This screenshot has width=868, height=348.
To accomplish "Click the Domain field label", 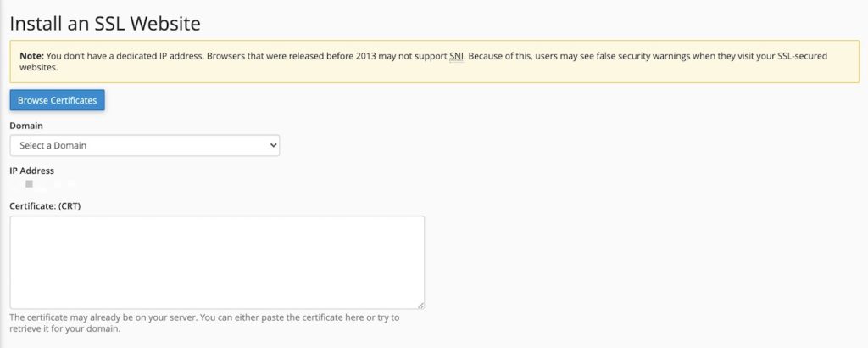I will (x=26, y=126).
